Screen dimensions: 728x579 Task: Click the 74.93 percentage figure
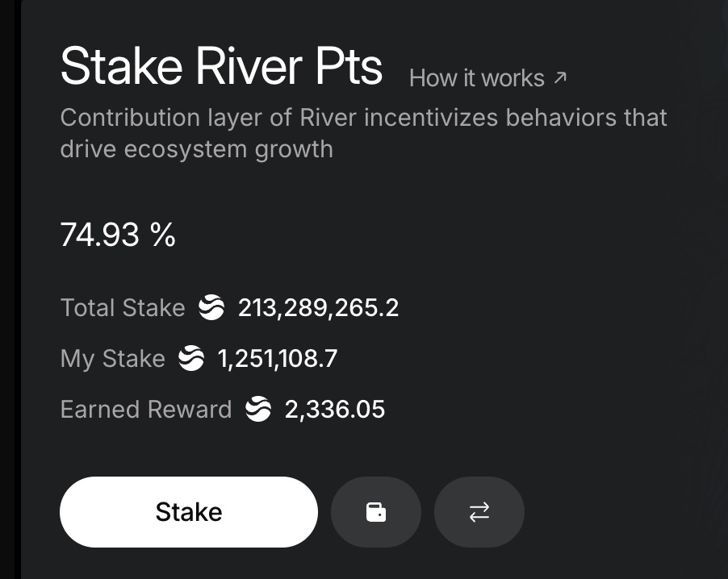coord(100,235)
